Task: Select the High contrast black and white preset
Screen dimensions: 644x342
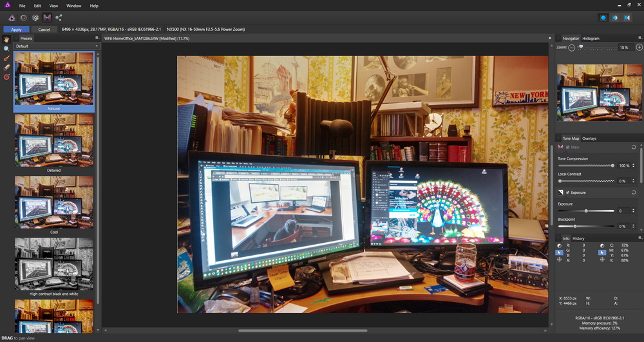Action: coord(54,264)
